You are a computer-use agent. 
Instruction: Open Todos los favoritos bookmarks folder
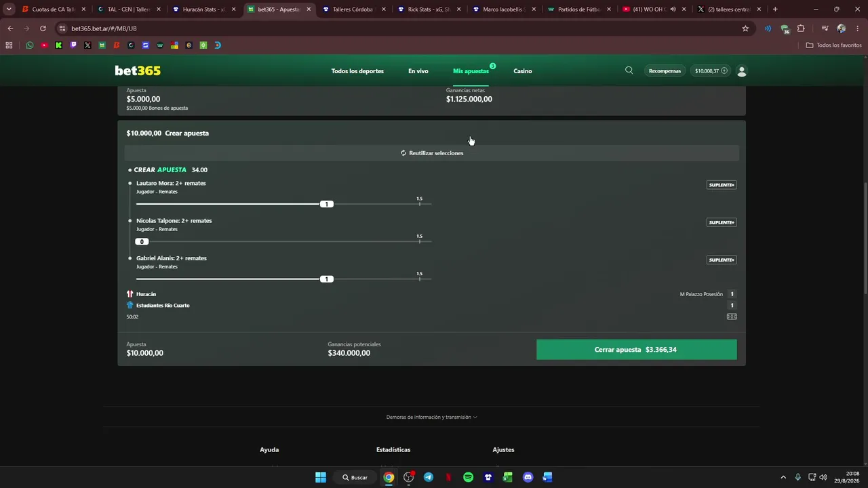click(x=834, y=45)
